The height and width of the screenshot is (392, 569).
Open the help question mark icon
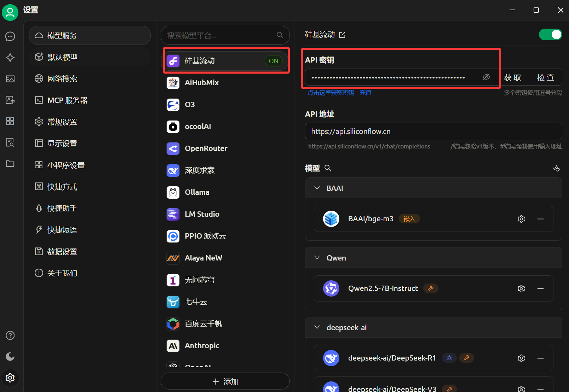pos(10,335)
